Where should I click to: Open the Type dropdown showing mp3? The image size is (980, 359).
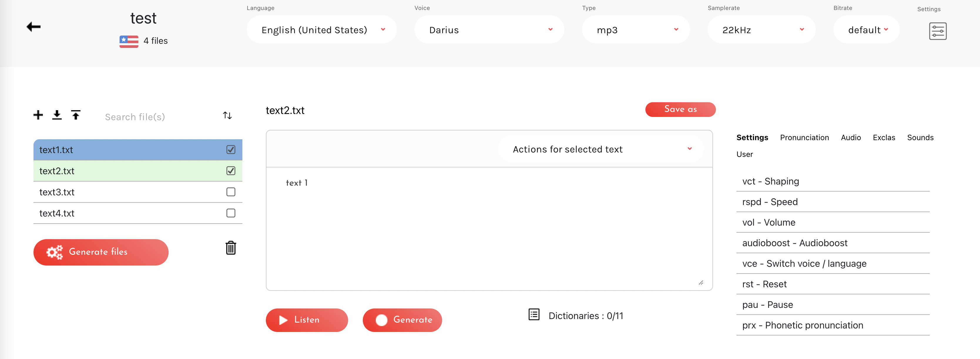[x=635, y=30]
